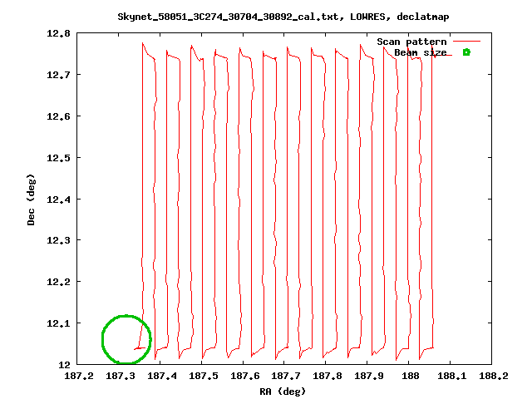532x399 pixels.
Task: Click the 188.2 RA tick label
Action: point(493,376)
